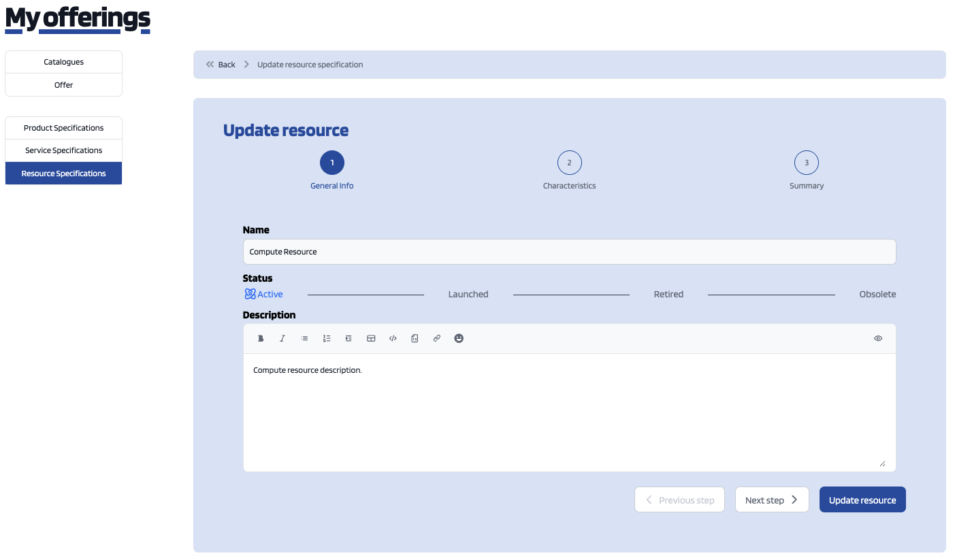Click the Update resource button

[862, 500]
